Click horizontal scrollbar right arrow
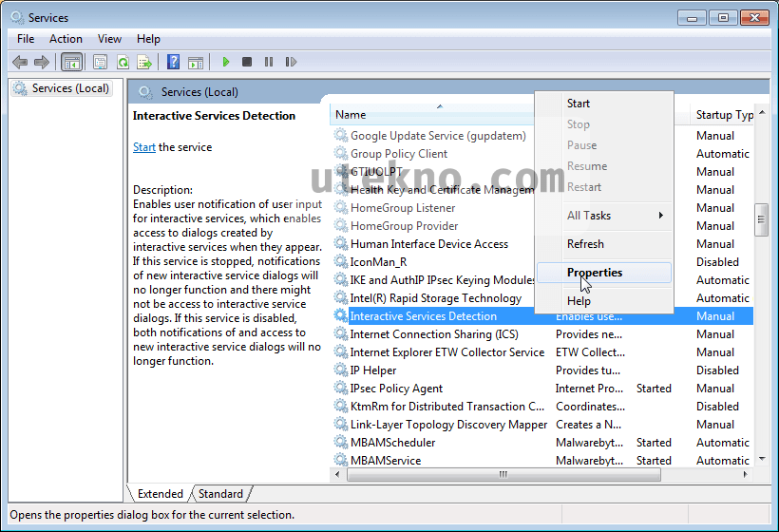This screenshot has width=779, height=532. point(745,474)
